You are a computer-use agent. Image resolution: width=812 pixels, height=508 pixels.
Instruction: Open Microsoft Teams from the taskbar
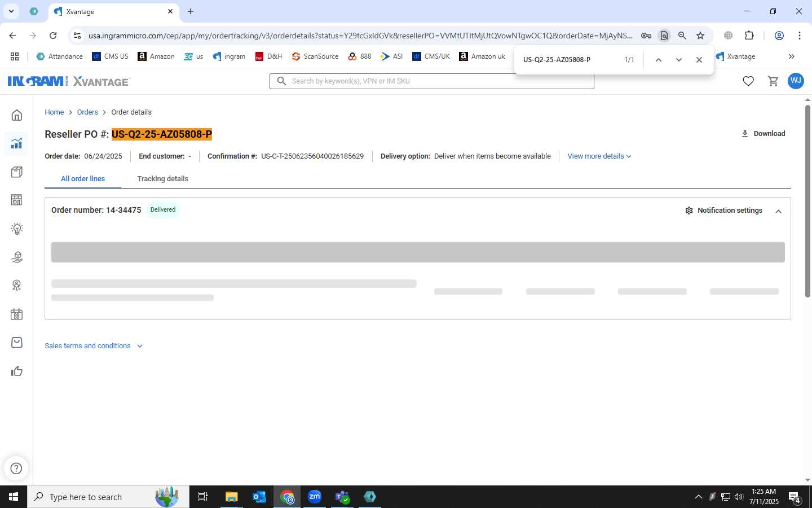point(342,497)
